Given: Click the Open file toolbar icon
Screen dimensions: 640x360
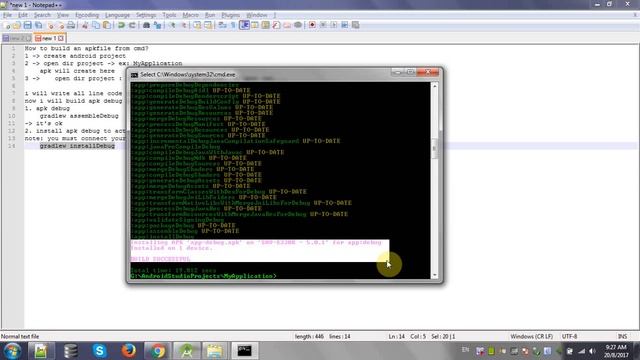Looking at the screenshot, I should [x=17, y=25].
